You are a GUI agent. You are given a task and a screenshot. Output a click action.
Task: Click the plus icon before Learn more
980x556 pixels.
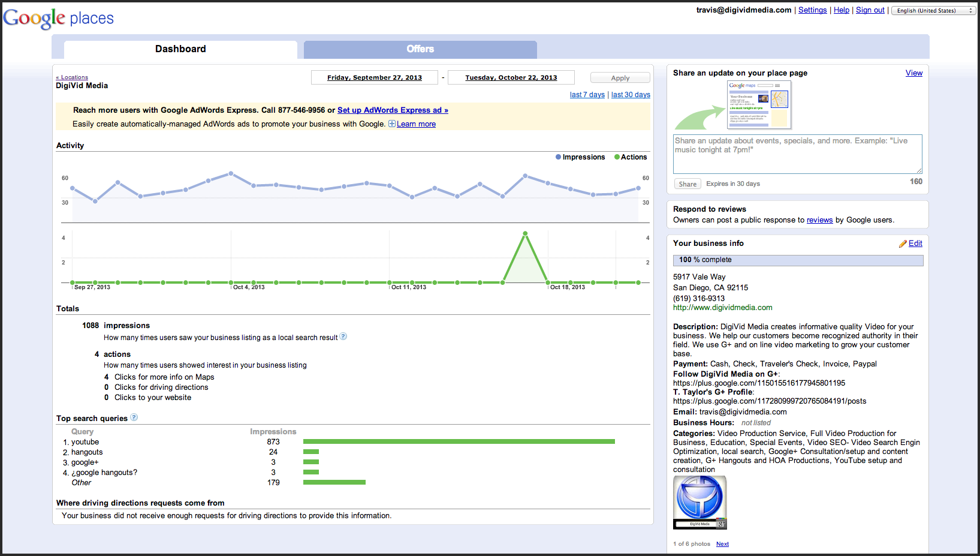392,124
